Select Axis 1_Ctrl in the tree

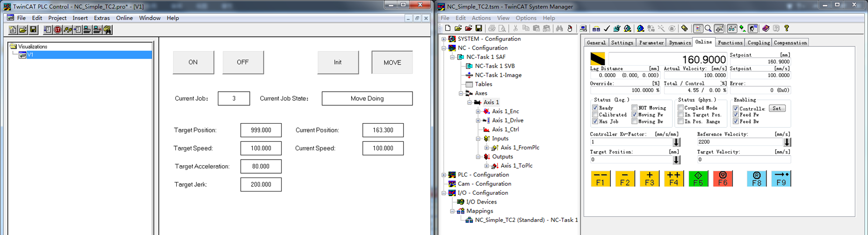(505, 129)
